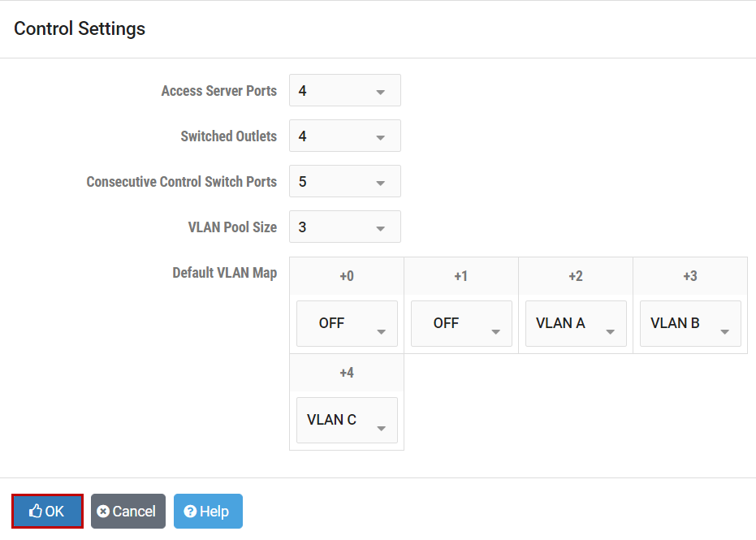Open the Consecutive Control Switch Ports dropdown

coord(344,181)
